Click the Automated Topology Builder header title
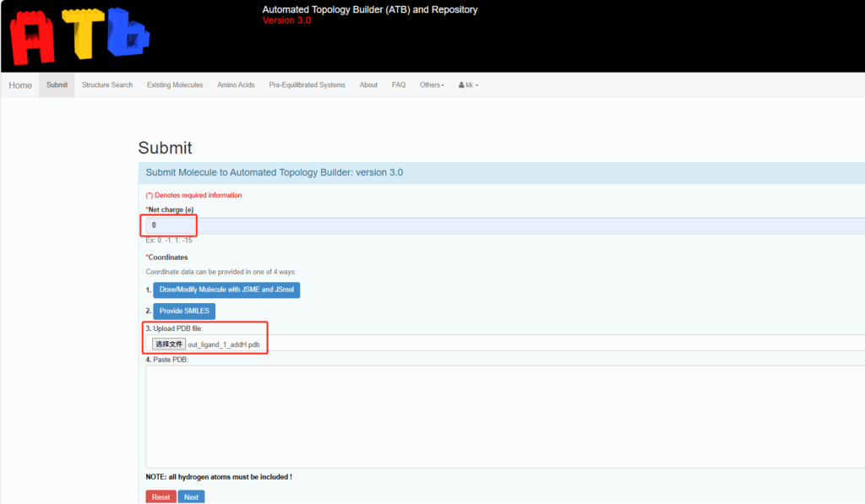 coord(370,10)
